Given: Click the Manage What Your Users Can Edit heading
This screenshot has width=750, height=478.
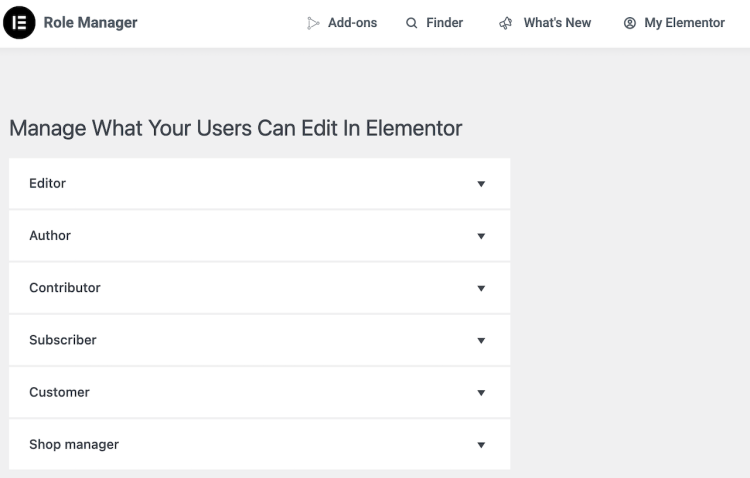Looking at the screenshot, I should (x=236, y=128).
